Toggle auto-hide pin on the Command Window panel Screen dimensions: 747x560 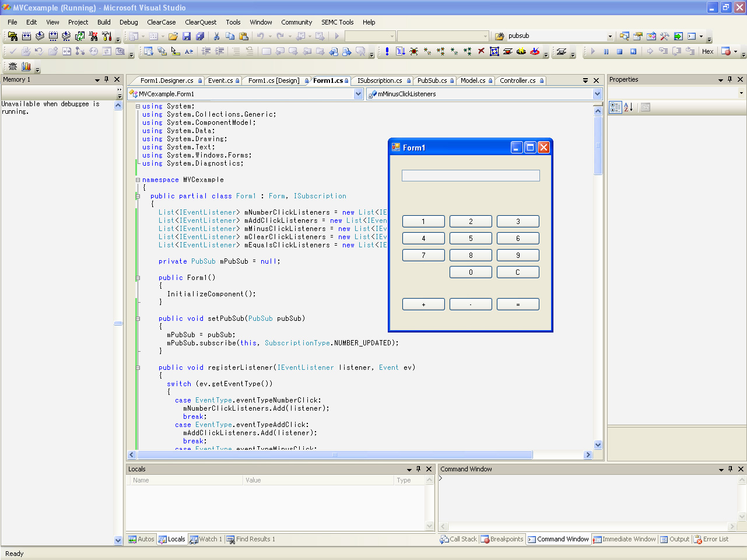click(x=730, y=469)
